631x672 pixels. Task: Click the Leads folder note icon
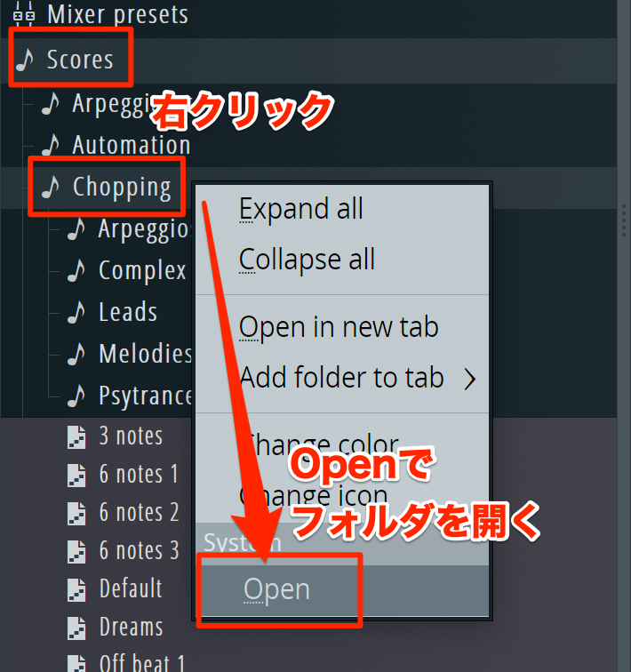(x=76, y=312)
